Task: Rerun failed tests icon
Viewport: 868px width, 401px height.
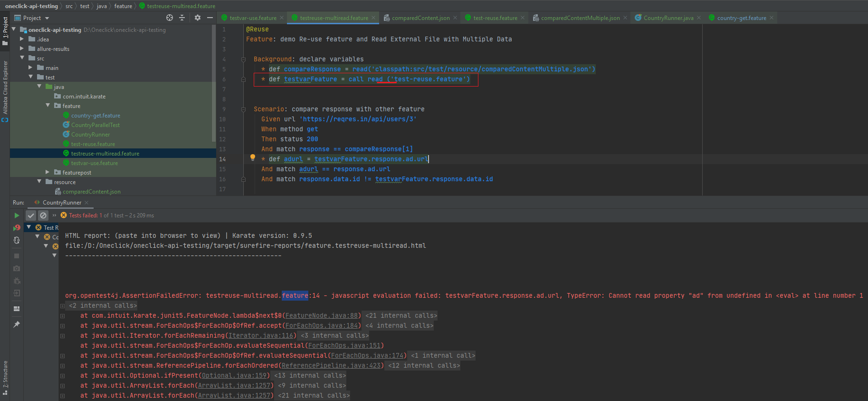Action: [17, 228]
